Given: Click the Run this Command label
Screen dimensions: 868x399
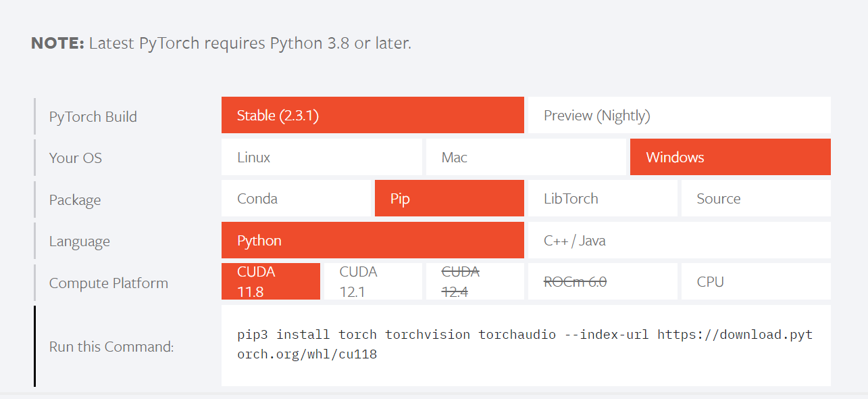Looking at the screenshot, I should pos(111,346).
